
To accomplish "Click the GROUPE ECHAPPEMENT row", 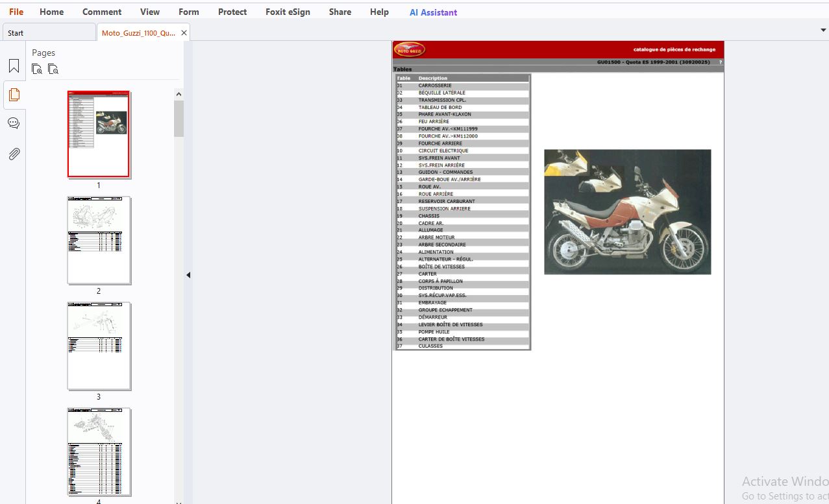I will [463, 310].
